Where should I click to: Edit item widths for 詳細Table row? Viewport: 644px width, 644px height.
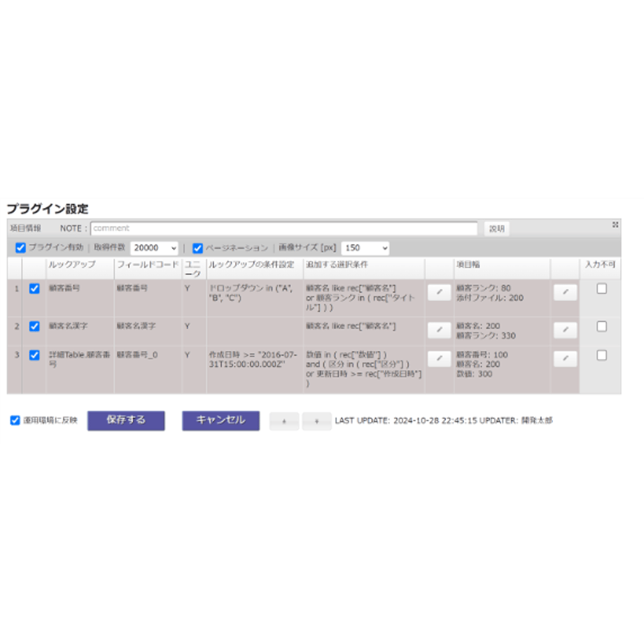click(565, 359)
